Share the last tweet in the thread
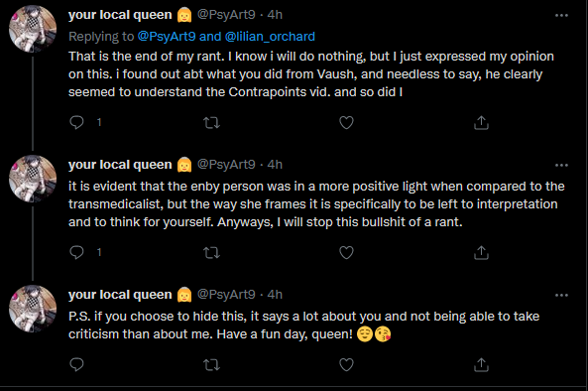The width and height of the screenshot is (588, 391). [x=481, y=365]
